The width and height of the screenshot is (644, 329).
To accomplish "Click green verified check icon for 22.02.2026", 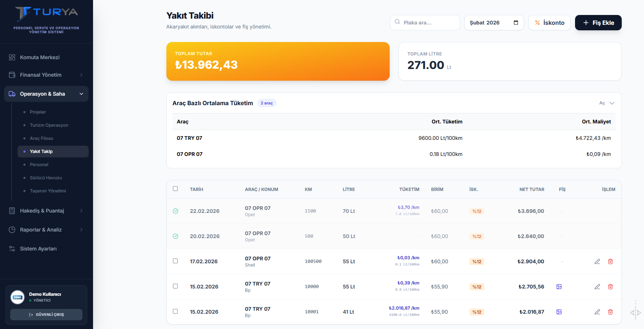I will click(176, 211).
